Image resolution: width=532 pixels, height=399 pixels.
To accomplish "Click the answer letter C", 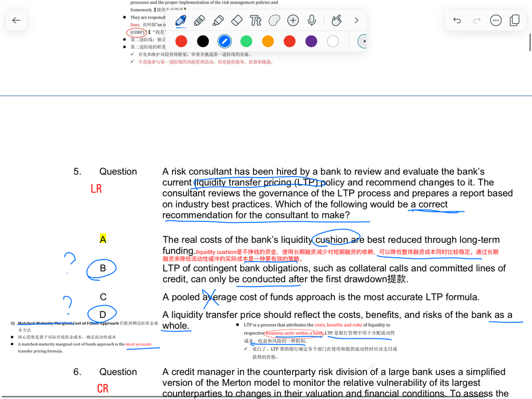I will click(x=103, y=297).
